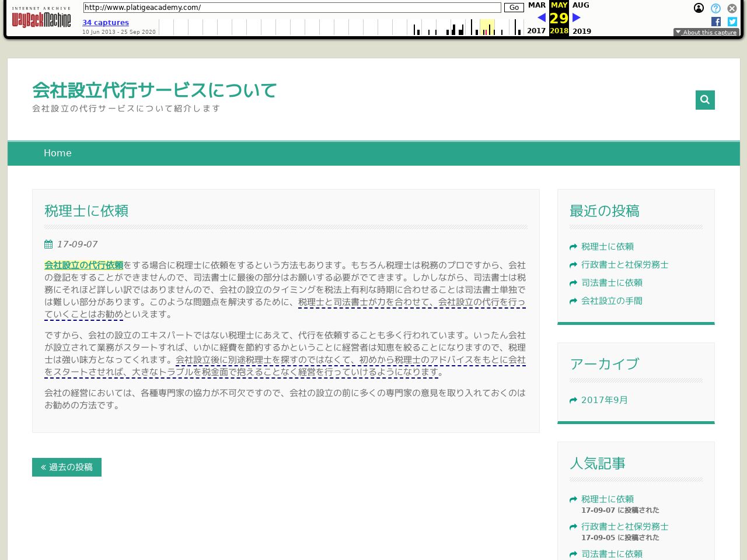Click the 税理士に依頼 post title
The width and height of the screenshot is (747, 560).
(x=86, y=211)
